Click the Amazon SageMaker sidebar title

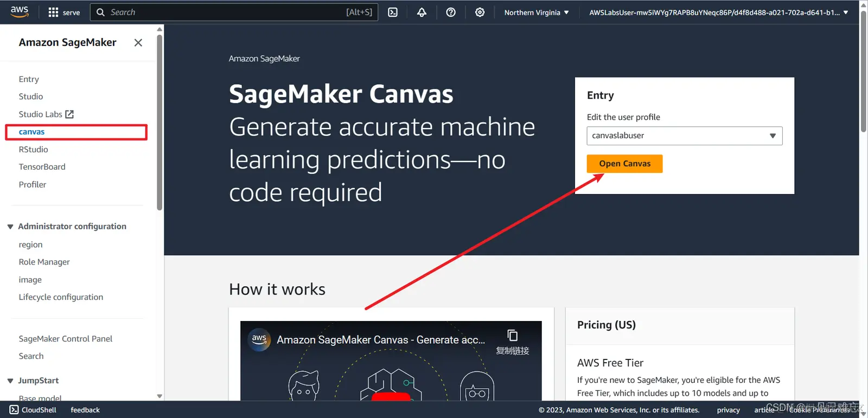pos(67,43)
